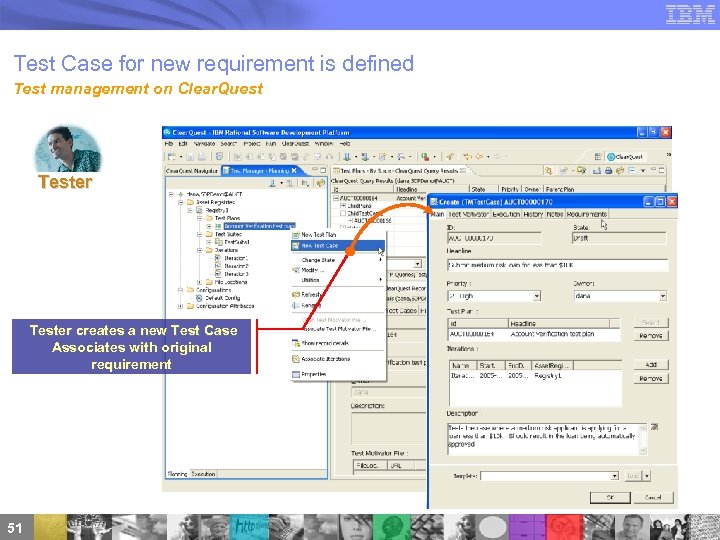The height and width of the screenshot is (540, 720).
Task: Select the Account Verification test plan tree item
Action: [x=259, y=226]
